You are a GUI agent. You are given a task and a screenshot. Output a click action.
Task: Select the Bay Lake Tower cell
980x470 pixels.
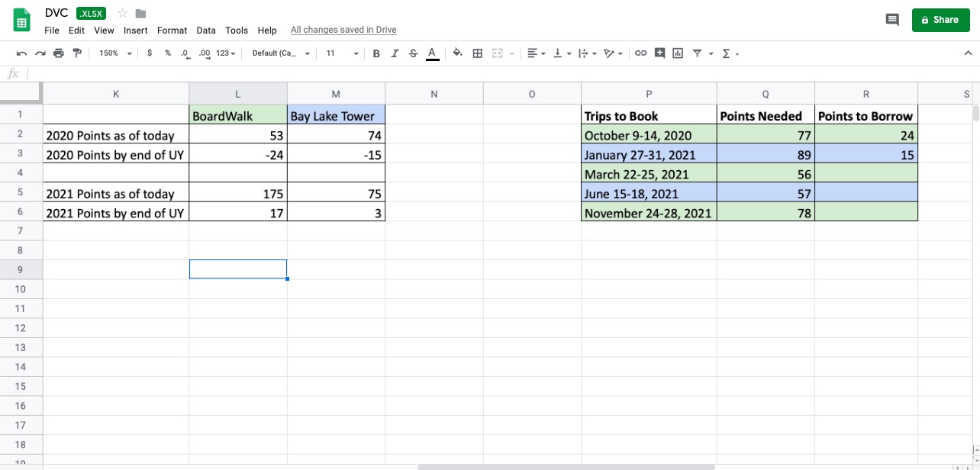click(336, 116)
